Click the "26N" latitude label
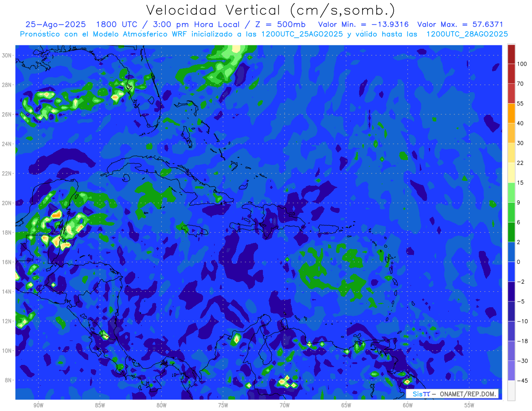532x411 pixels. click(8, 114)
